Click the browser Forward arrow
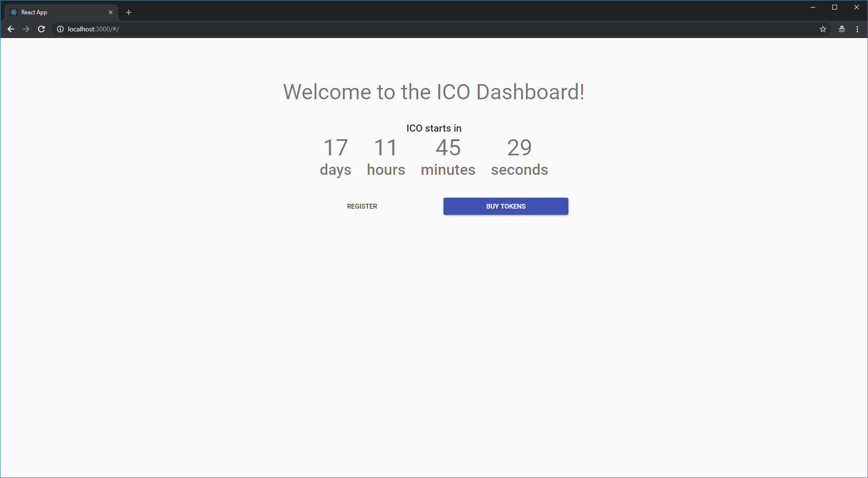This screenshot has height=478, width=868. pos(26,29)
